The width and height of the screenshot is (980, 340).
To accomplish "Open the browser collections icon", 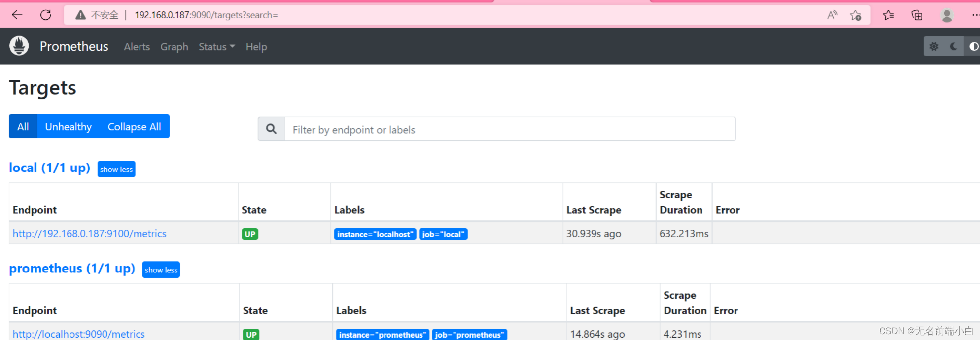I will [x=917, y=15].
